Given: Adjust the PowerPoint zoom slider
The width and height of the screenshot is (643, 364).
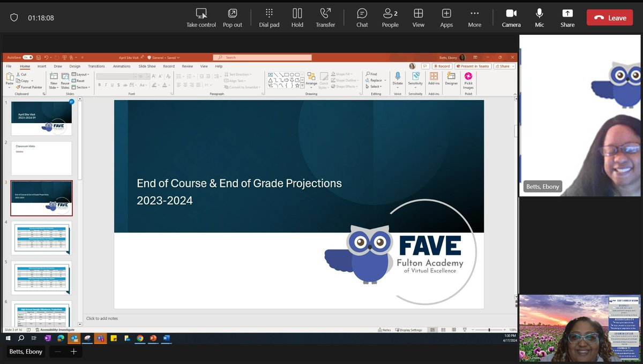Looking at the screenshot, I should pyautogui.click(x=489, y=330).
